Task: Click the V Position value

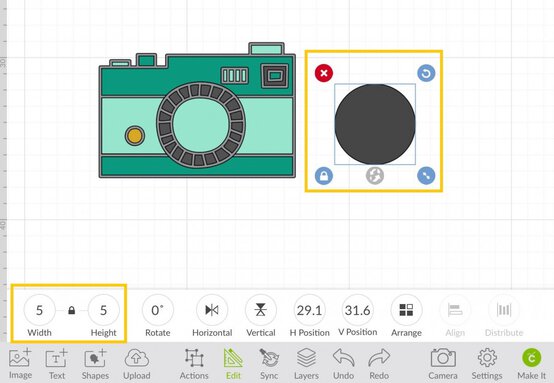Action: 358,310
